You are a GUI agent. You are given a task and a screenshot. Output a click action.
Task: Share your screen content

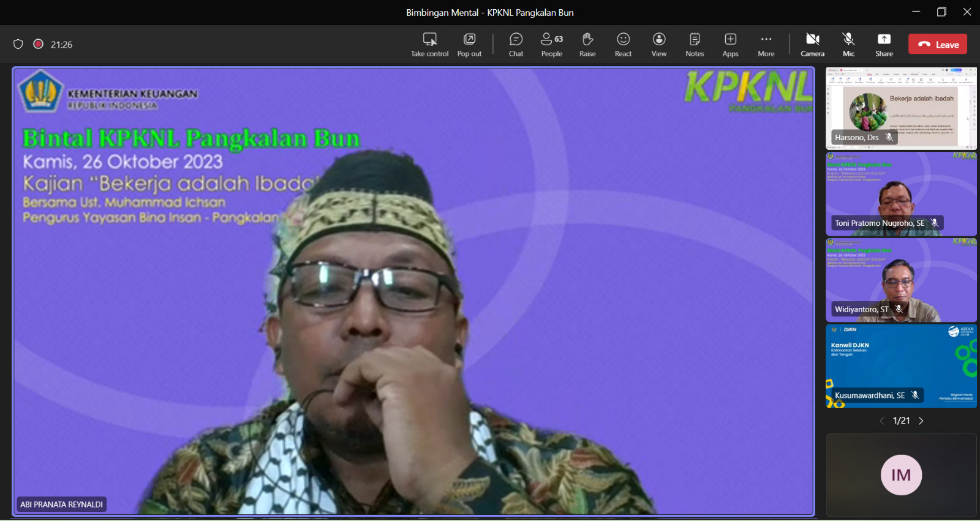coord(884,45)
